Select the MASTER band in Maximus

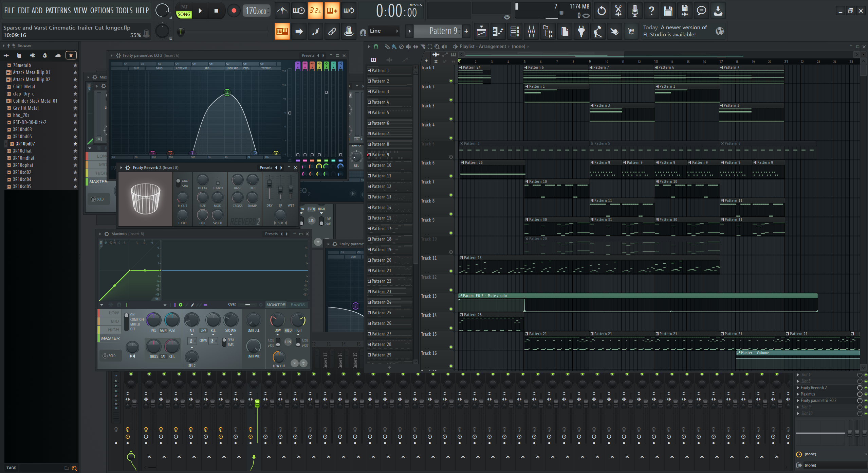tap(110, 338)
